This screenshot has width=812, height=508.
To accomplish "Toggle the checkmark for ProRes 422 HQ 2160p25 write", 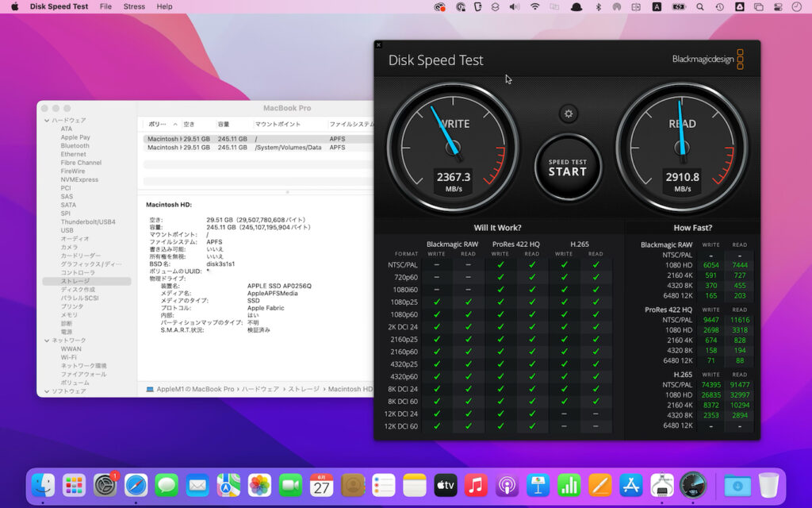I will click(x=500, y=338).
